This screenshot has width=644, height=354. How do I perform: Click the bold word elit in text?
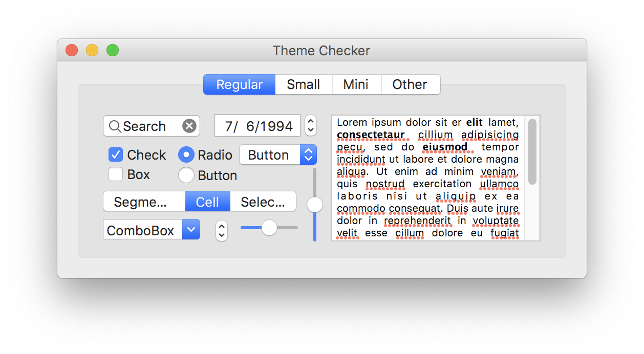475,122
